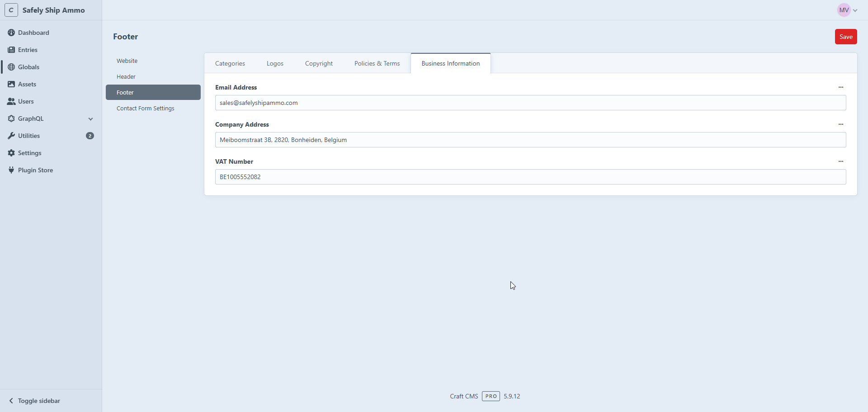Open the Assets section
Screen dimensions: 868x412
[27, 84]
